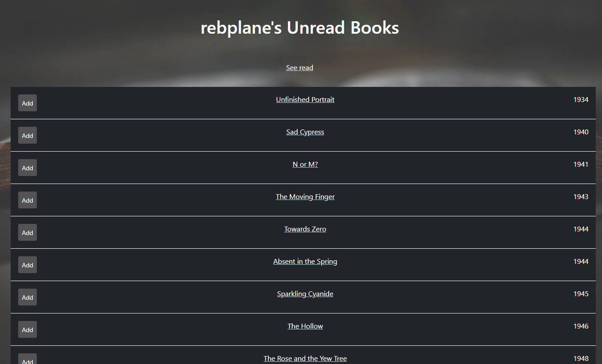
Task: Add "The Hollow" to your list
Action: pyautogui.click(x=27, y=329)
